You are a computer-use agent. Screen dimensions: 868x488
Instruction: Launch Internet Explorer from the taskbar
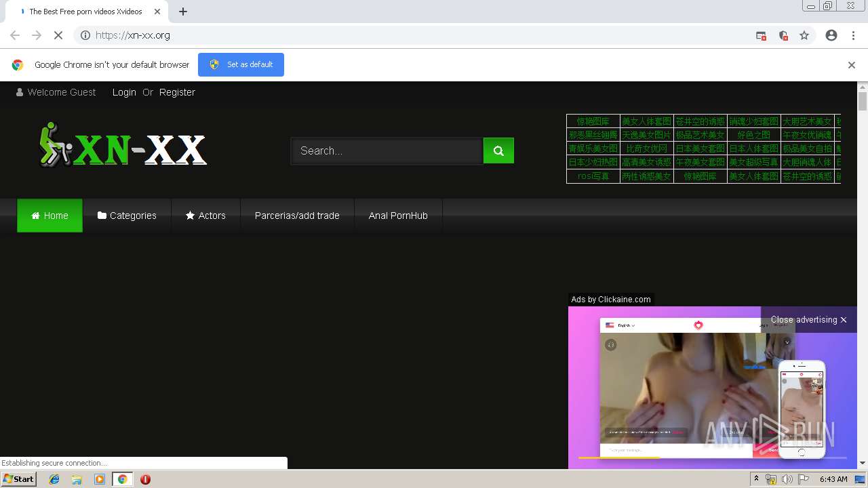(54, 479)
